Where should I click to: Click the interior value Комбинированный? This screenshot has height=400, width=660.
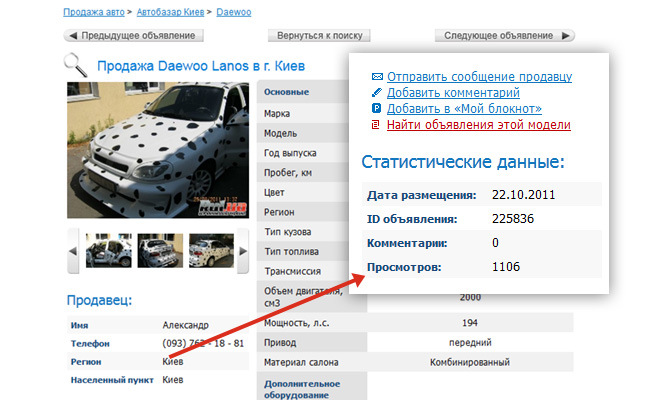pyautogui.click(x=470, y=362)
